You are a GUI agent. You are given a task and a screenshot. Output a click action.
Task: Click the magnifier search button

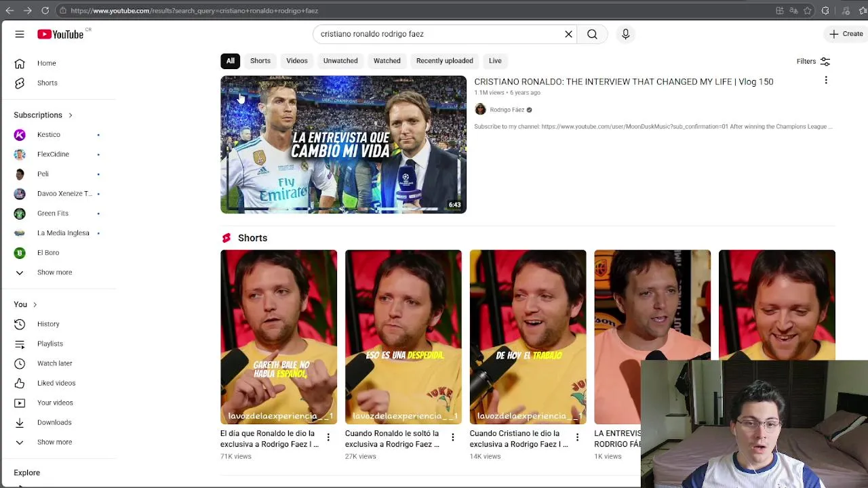(592, 34)
